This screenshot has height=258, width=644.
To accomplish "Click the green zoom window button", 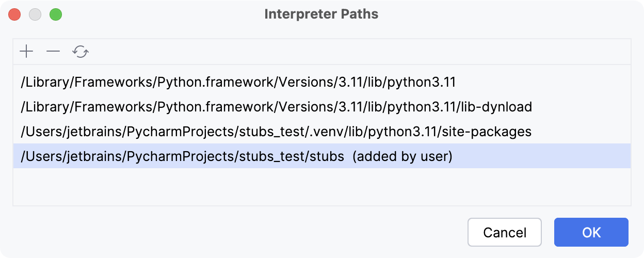I will 56,14.
